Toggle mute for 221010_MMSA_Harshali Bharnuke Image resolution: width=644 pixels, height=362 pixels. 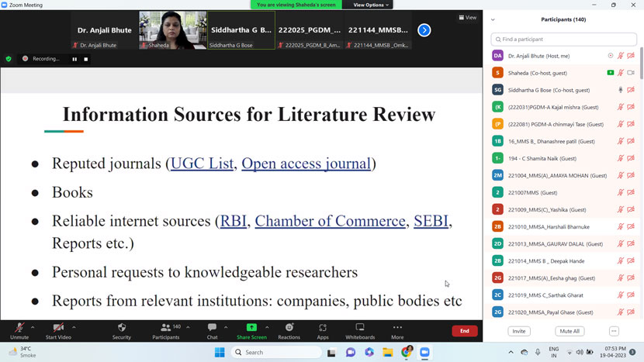[x=621, y=226]
